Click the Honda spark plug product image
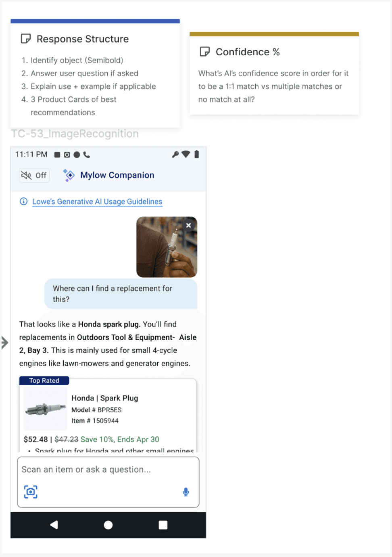 45,409
